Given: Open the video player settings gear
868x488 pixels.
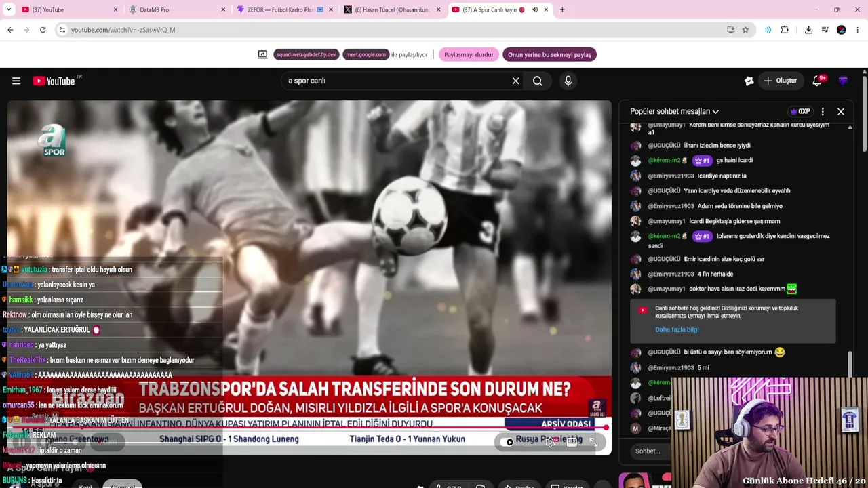Looking at the screenshot, I should pyautogui.click(x=551, y=442).
